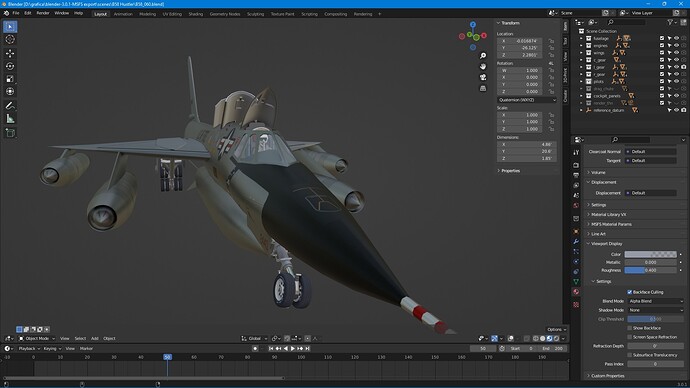Click the viewport zoom magnifier icon
The image size is (690, 388).
click(x=483, y=56)
